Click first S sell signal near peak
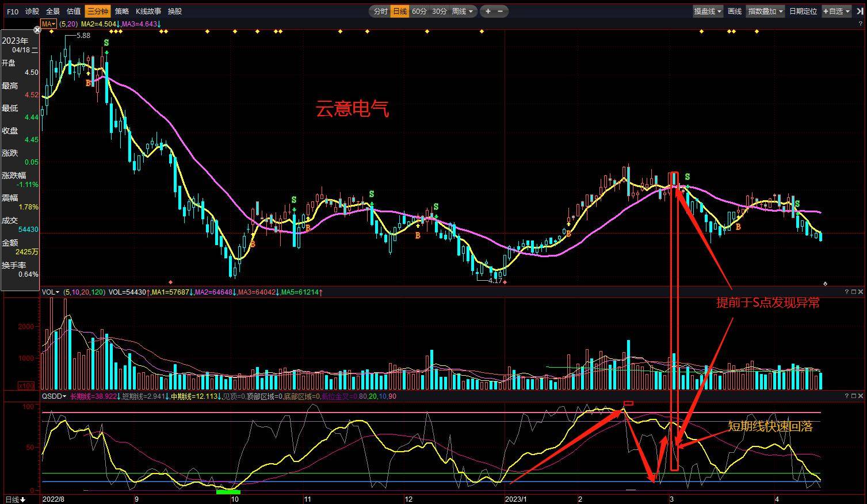Viewport: 867px width, 504px height. click(106, 43)
